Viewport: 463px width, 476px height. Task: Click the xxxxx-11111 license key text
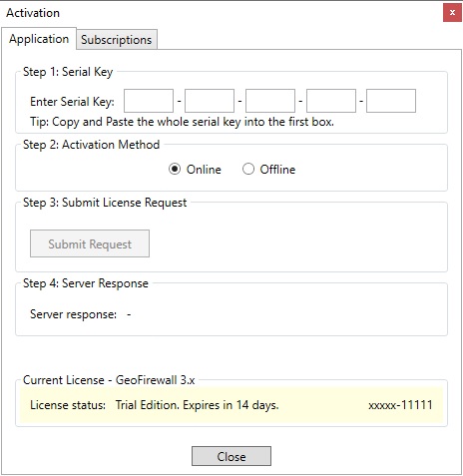pos(400,405)
